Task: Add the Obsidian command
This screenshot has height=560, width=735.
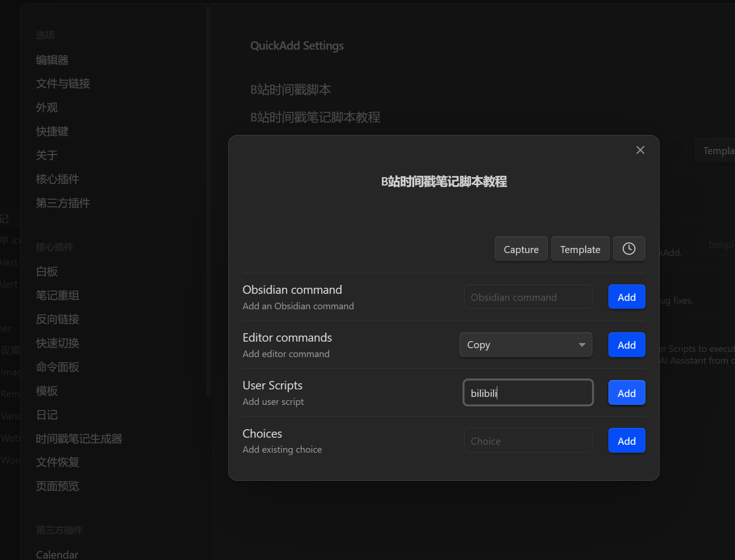Action: pyautogui.click(x=626, y=297)
